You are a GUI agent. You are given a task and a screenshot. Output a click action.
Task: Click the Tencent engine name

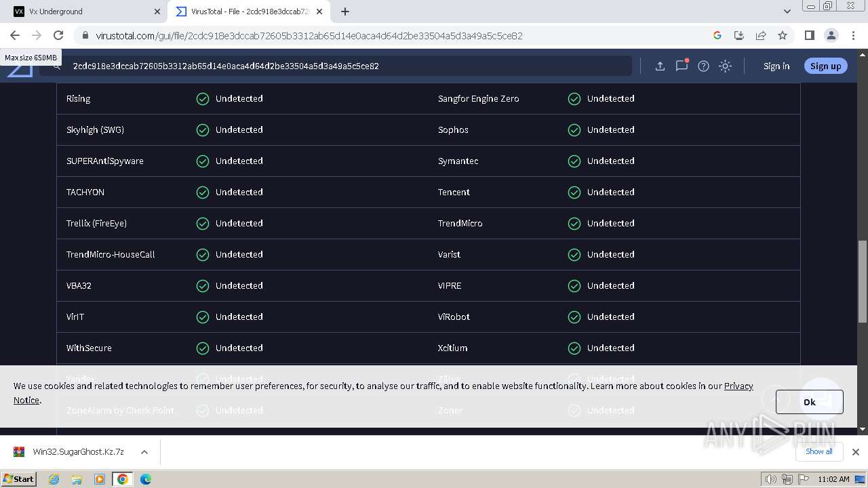coord(454,192)
